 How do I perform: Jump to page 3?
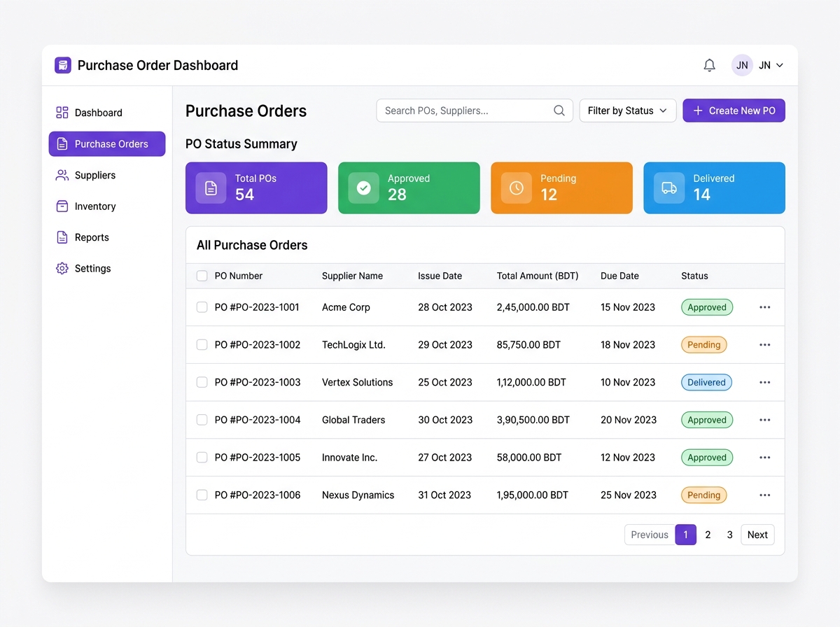point(729,535)
